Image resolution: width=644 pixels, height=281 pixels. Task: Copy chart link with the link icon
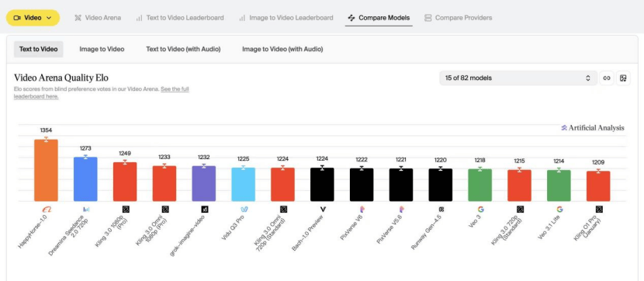(607, 78)
